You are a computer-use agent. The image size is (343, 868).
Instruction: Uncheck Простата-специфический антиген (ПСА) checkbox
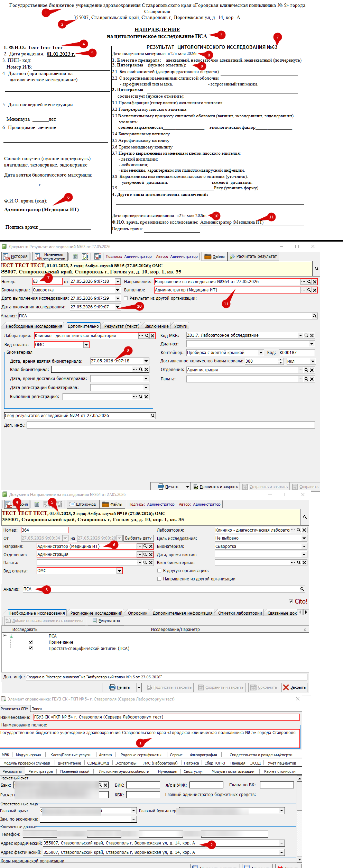pos(30,648)
